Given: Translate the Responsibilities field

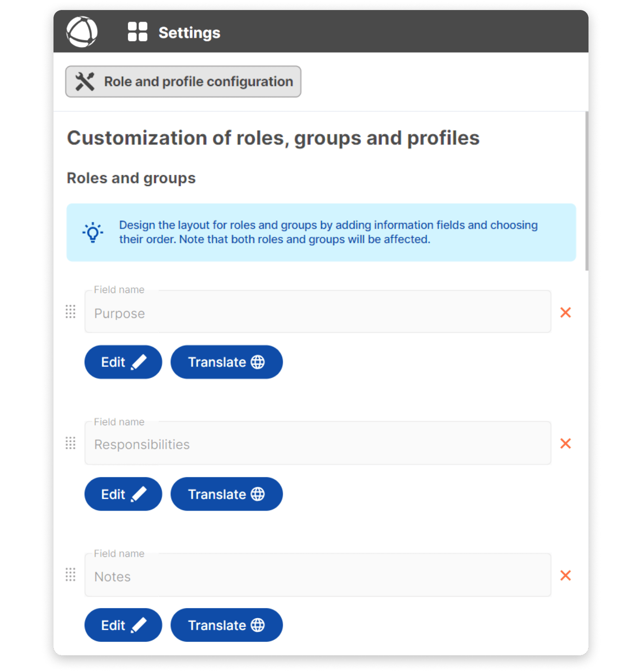Looking at the screenshot, I should pyautogui.click(x=227, y=494).
